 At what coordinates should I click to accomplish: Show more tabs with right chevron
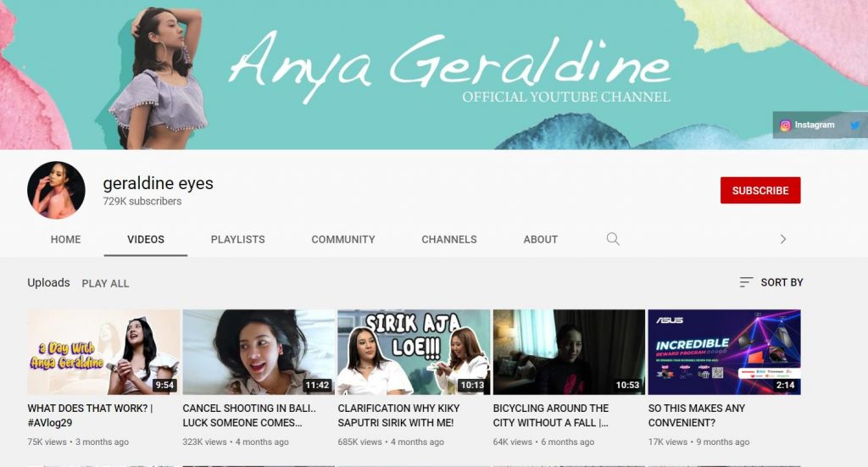point(782,239)
